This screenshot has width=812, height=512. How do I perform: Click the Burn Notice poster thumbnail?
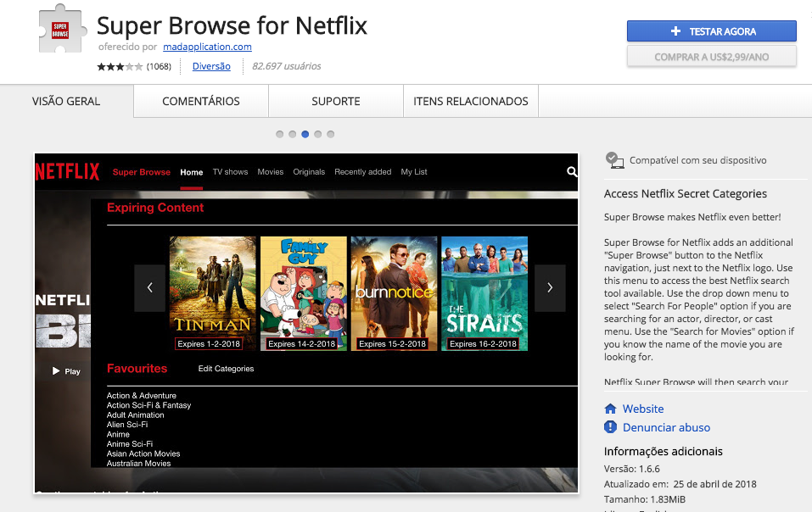click(x=394, y=294)
